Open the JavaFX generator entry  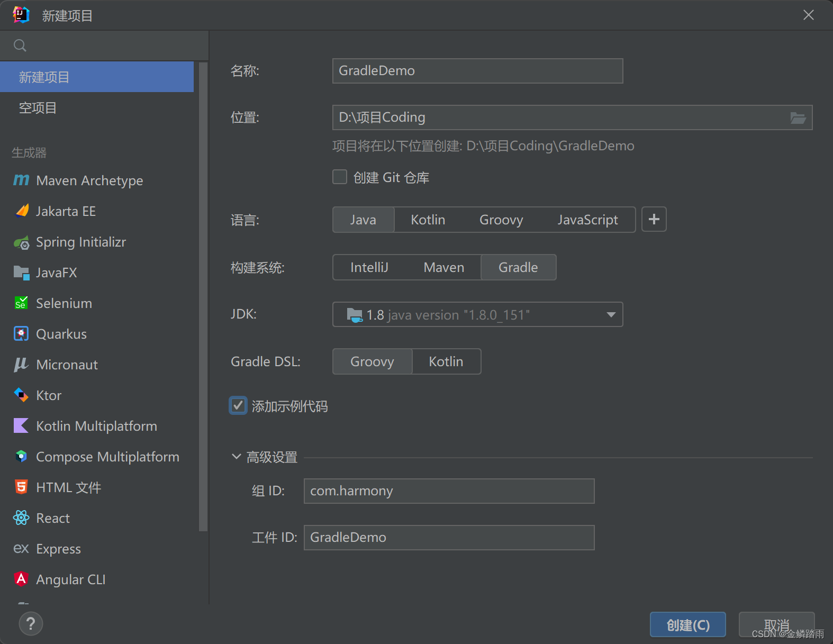[97, 273]
